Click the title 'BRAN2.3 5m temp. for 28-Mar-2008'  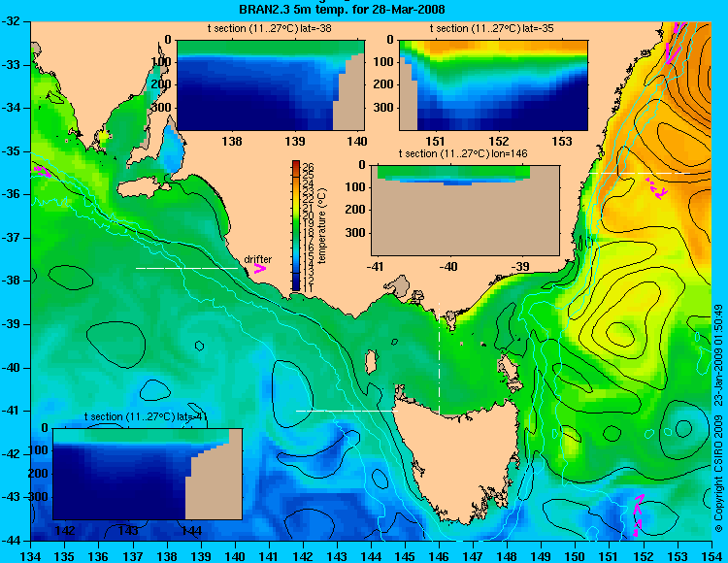[342, 9]
